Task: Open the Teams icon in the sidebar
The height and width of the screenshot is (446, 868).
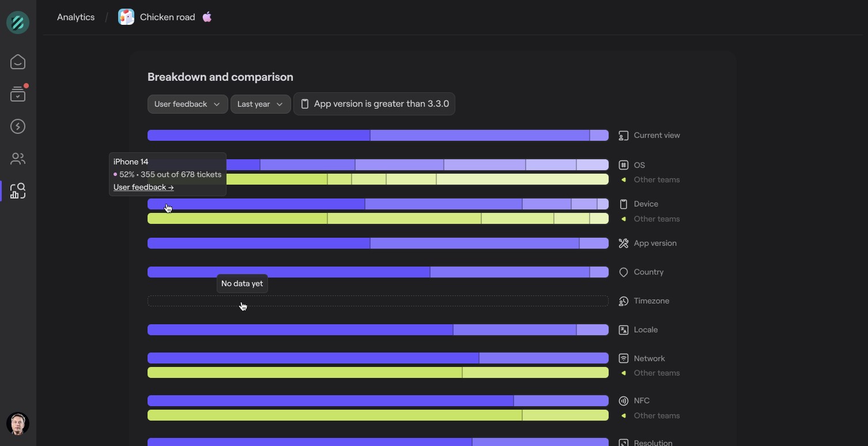Action: tap(17, 159)
